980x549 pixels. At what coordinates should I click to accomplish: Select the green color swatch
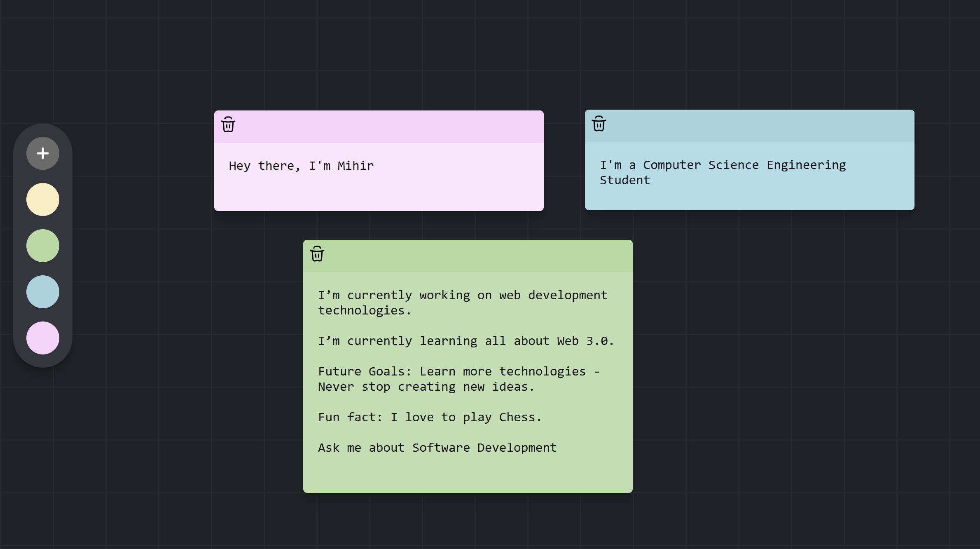(43, 246)
